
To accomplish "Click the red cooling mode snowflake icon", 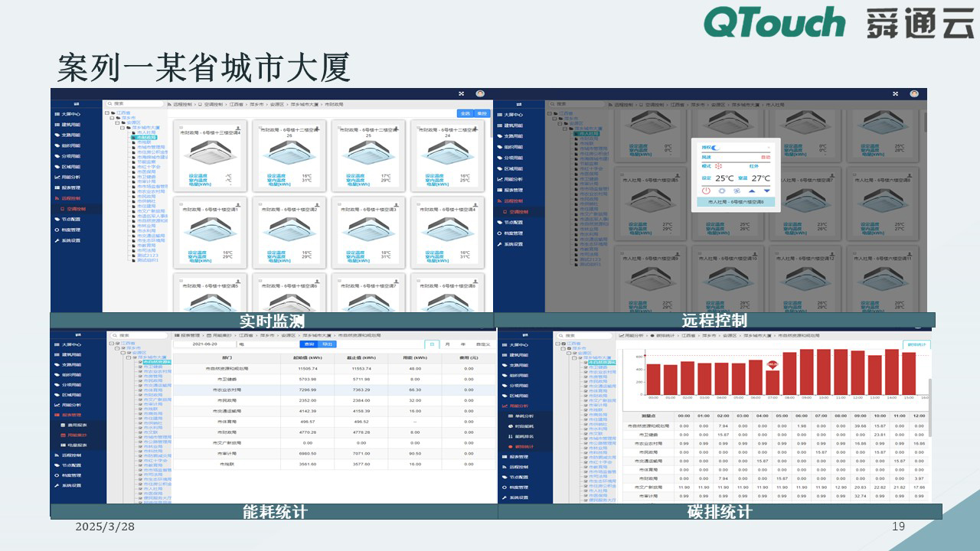I will [719, 165].
